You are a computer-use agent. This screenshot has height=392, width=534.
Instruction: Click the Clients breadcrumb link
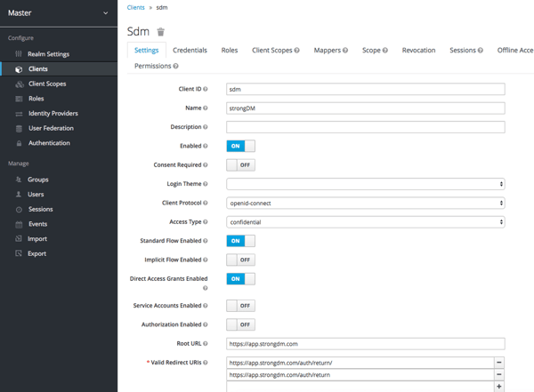click(x=135, y=7)
